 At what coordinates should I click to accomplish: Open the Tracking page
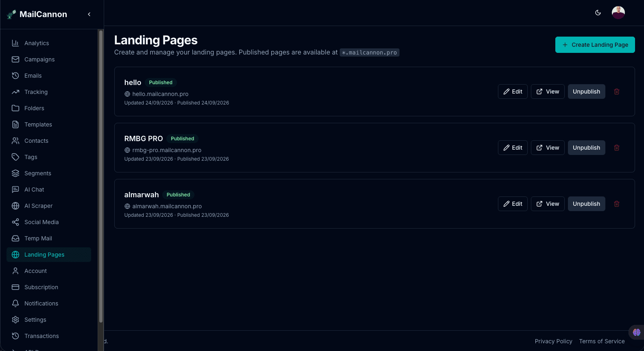49,92
